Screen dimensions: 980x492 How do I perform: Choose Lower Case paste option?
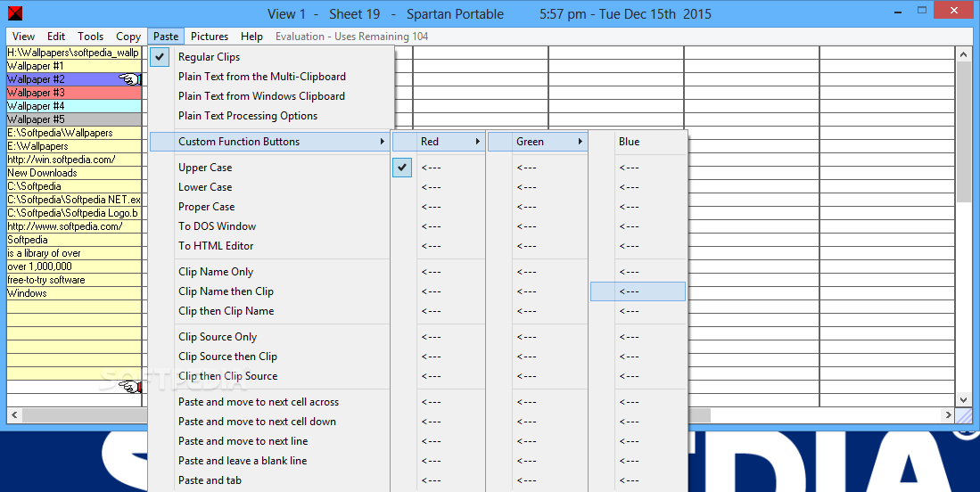coord(205,187)
